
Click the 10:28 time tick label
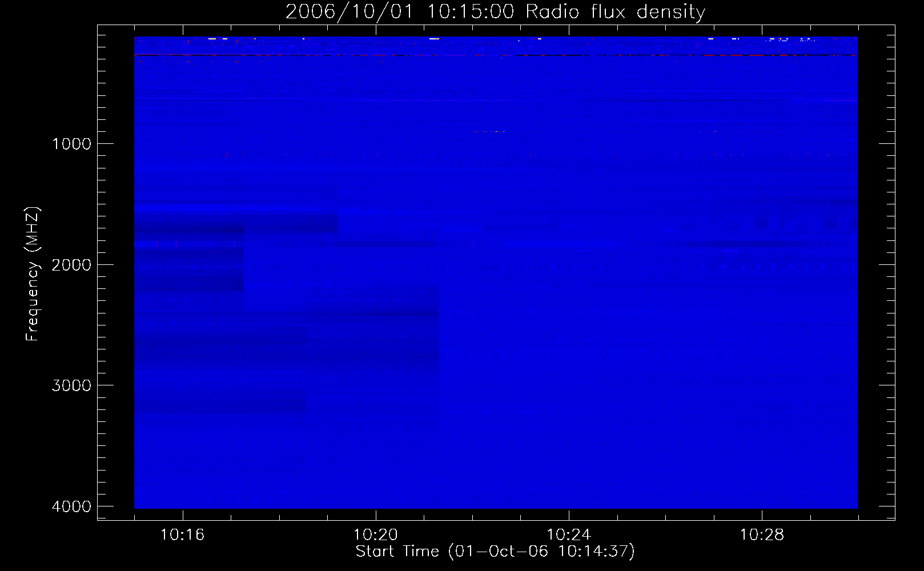tap(762, 535)
